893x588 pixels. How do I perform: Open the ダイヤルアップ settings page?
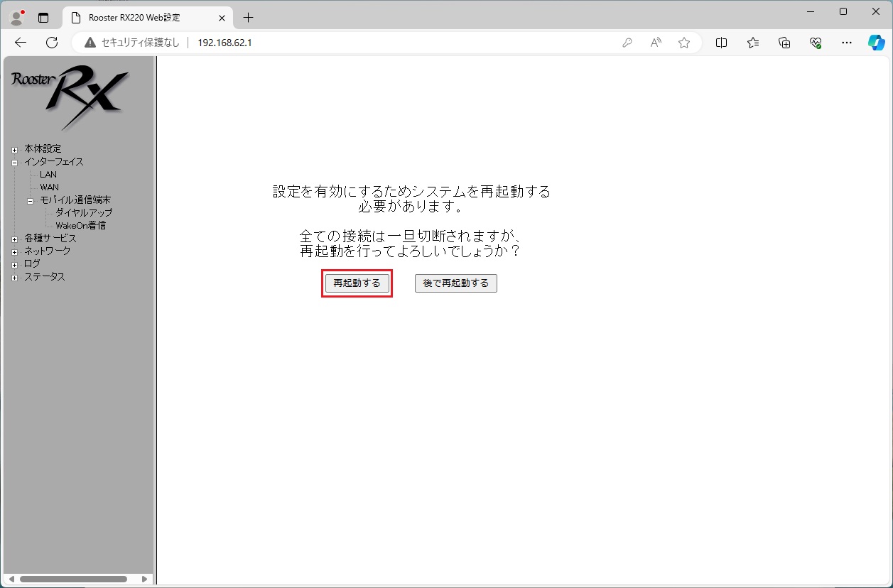click(84, 212)
